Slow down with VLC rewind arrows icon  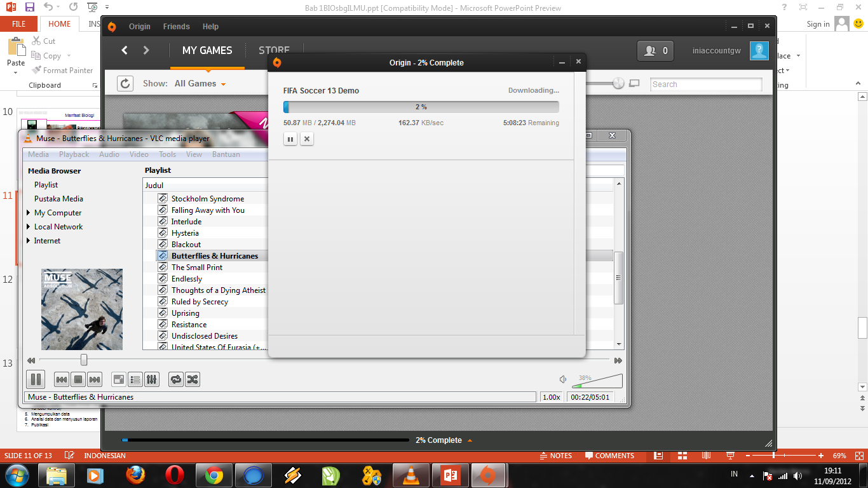[31, 360]
